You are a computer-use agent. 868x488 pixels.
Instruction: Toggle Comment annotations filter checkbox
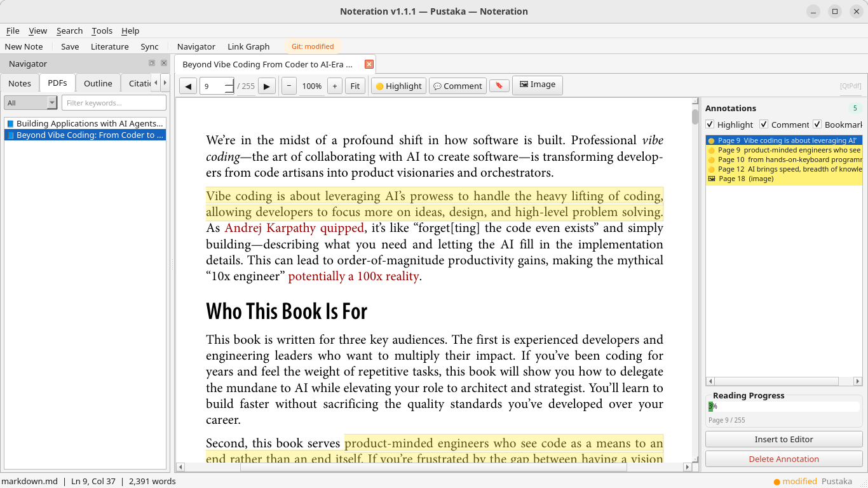pyautogui.click(x=764, y=125)
